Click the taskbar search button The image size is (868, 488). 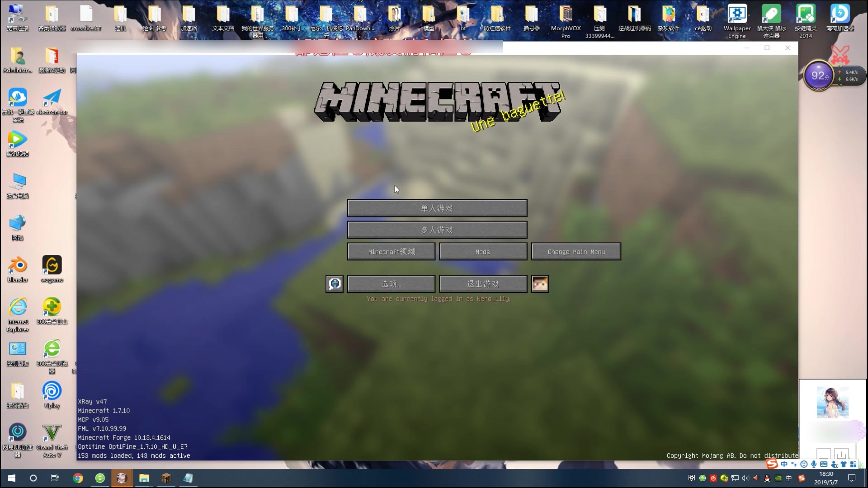coord(33,478)
